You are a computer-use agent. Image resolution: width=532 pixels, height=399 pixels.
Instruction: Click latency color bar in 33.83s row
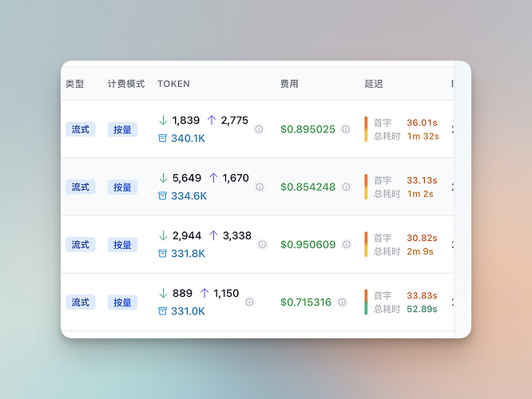(x=366, y=302)
